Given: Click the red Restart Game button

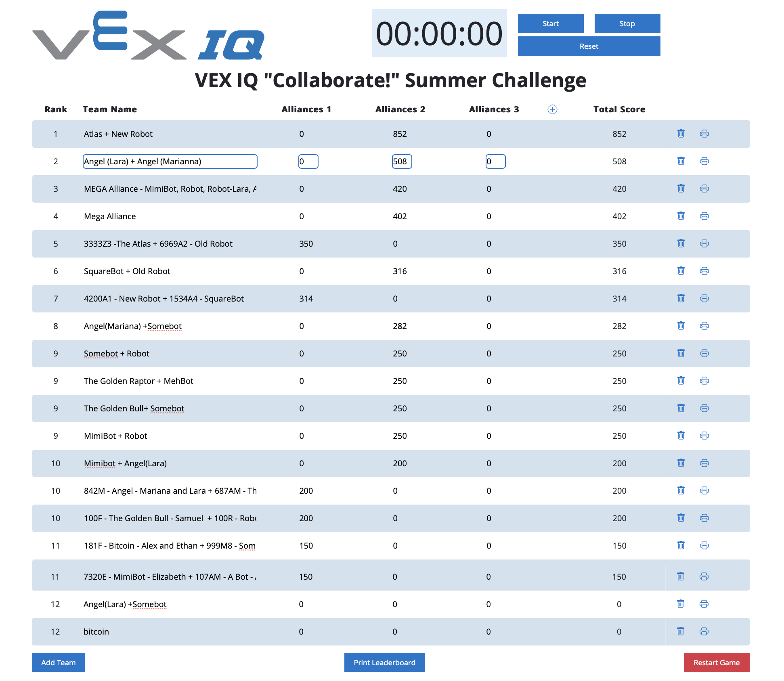Looking at the screenshot, I should click(x=716, y=662).
